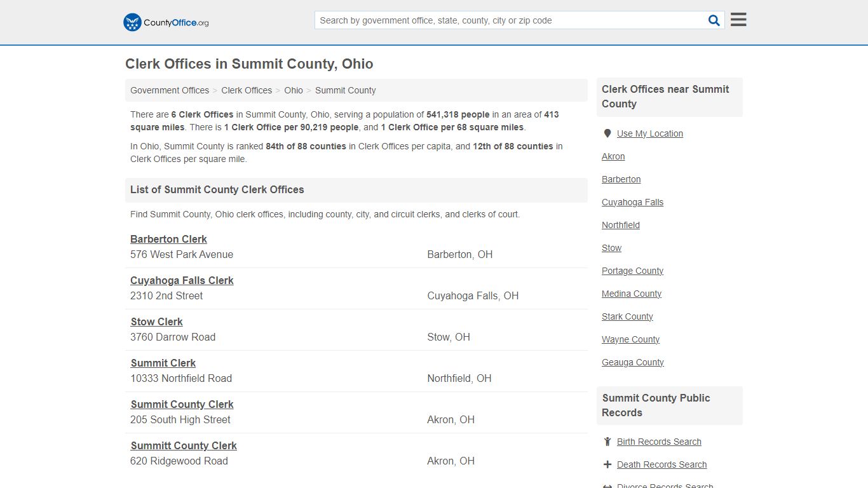Click address 3760 Darrow Road

tap(173, 337)
